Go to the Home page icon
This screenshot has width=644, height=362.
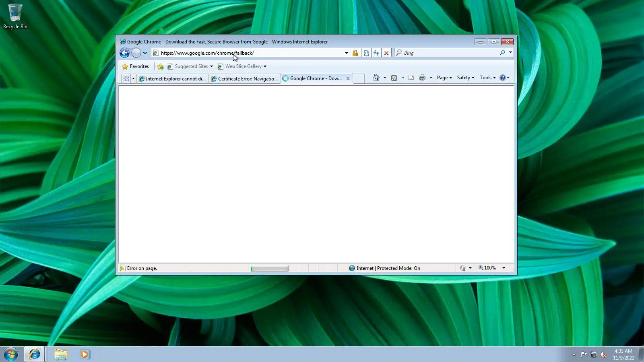pos(376,78)
